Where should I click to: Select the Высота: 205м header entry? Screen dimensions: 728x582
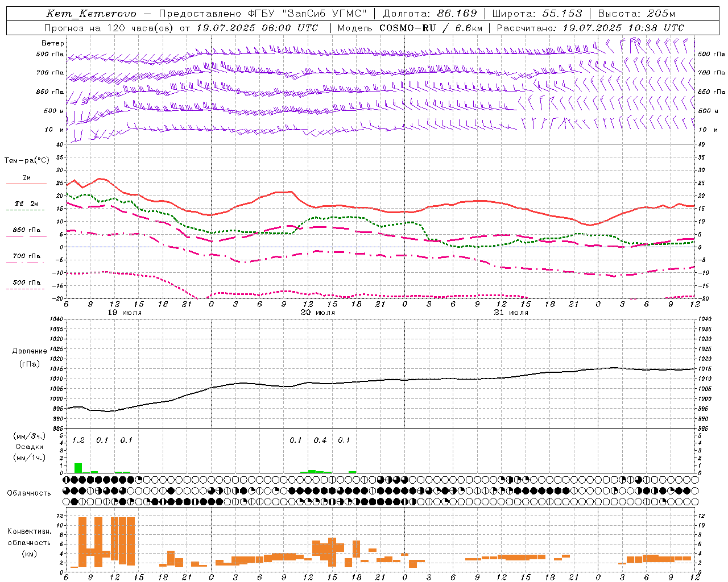tap(636, 14)
